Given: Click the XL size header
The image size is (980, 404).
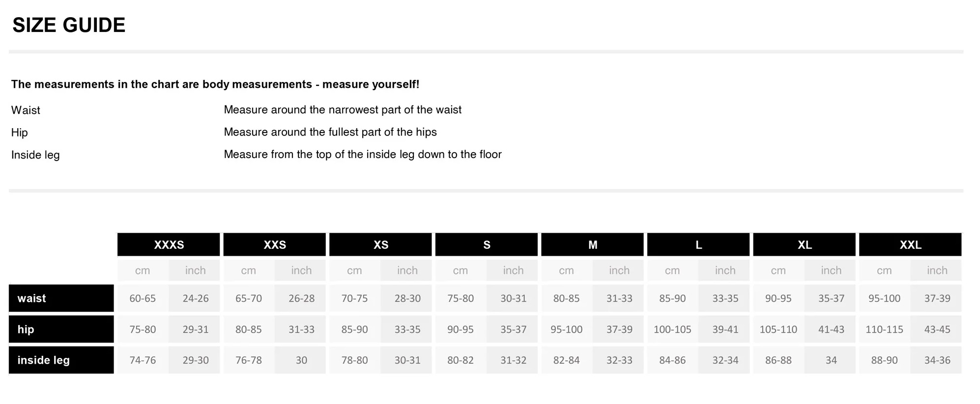Looking at the screenshot, I should tap(805, 244).
